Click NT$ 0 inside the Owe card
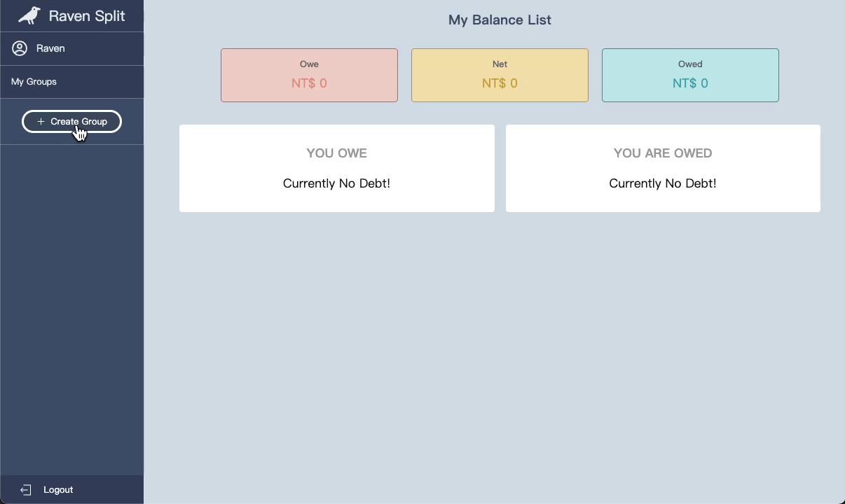845x504 pixels. tap(309, 83)
